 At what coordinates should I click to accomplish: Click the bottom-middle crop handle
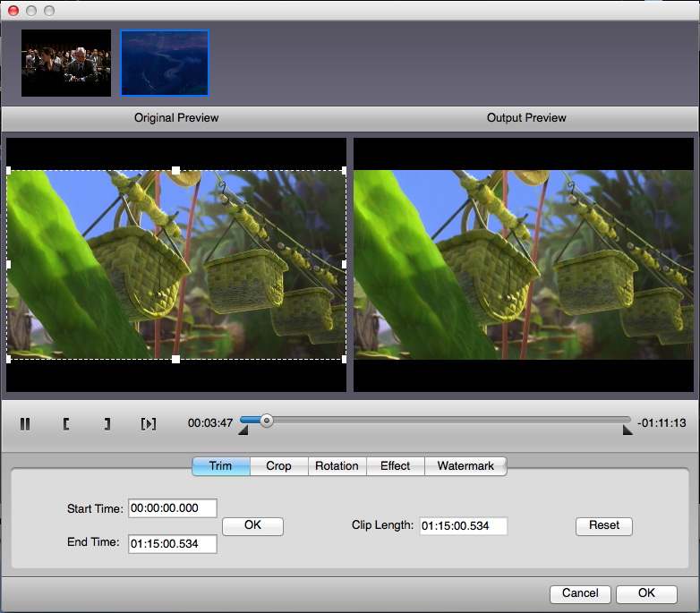click(x=175, y=359)
